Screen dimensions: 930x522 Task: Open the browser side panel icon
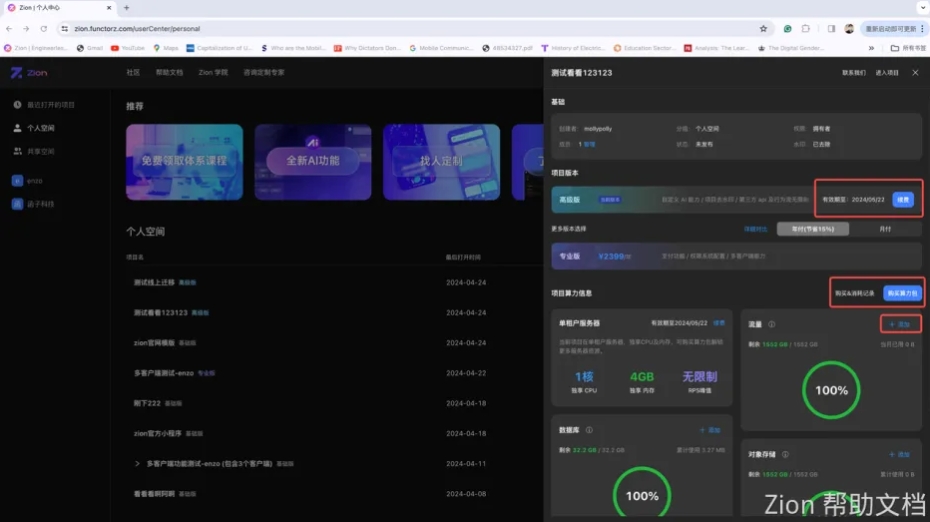click(831, 28)
